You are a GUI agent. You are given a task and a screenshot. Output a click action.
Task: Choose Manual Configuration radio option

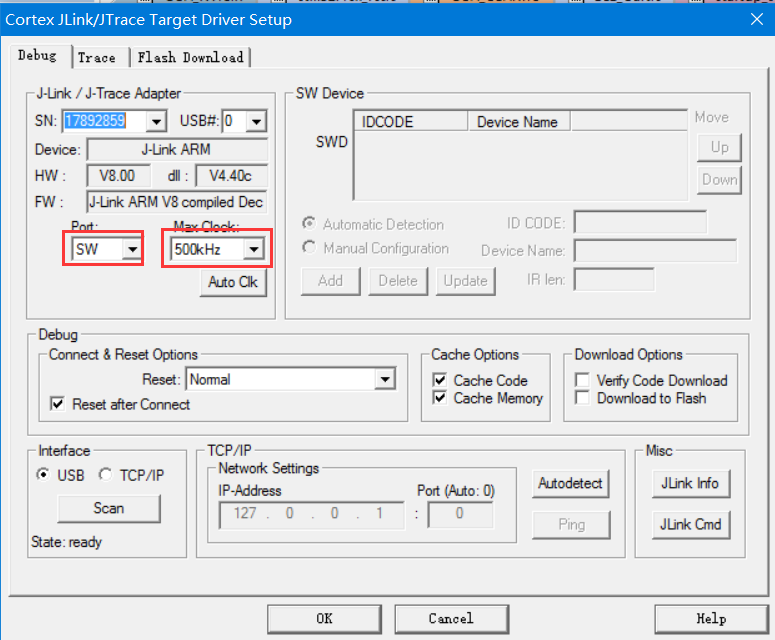309,247
